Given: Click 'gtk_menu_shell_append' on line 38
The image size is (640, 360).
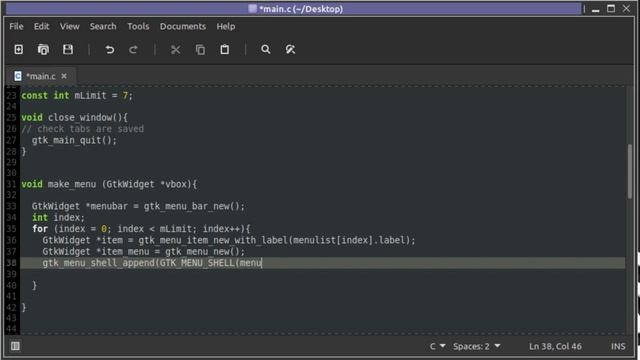Looking at the screenshot, I should (x=98, y=263).
